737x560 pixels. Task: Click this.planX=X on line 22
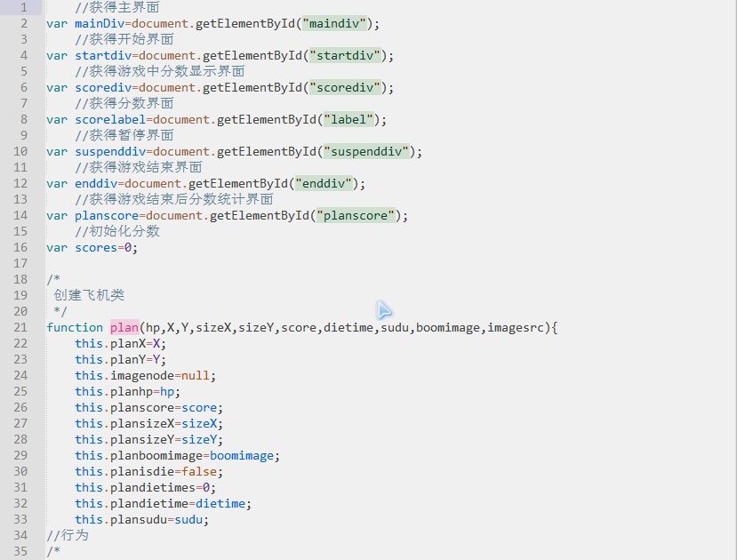pos(118,343)
